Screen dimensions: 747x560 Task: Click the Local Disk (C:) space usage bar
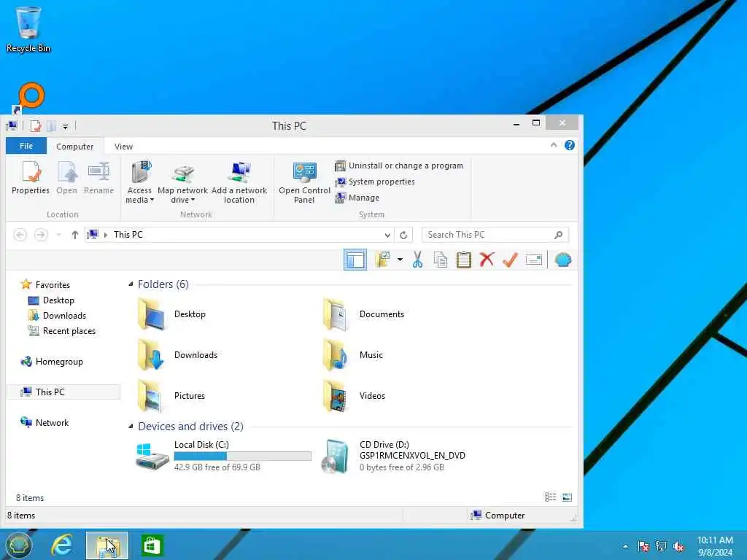tap(242, 456)
